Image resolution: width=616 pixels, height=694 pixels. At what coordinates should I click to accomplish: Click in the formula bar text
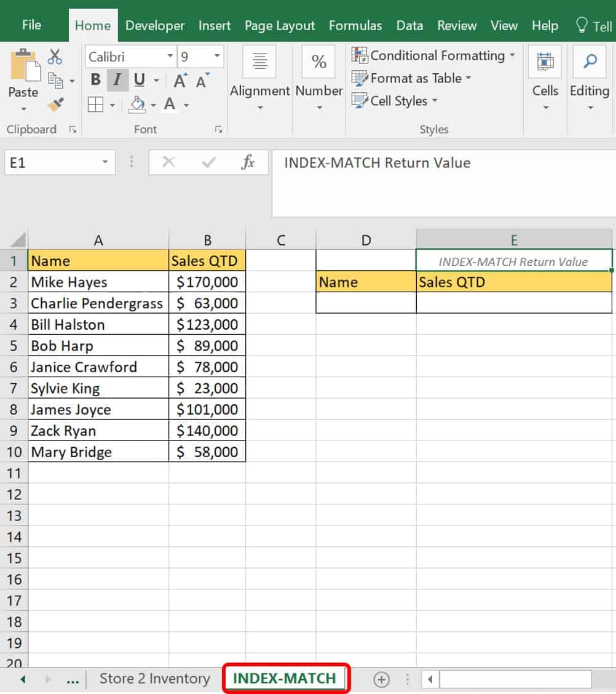[x=377, y=163]
